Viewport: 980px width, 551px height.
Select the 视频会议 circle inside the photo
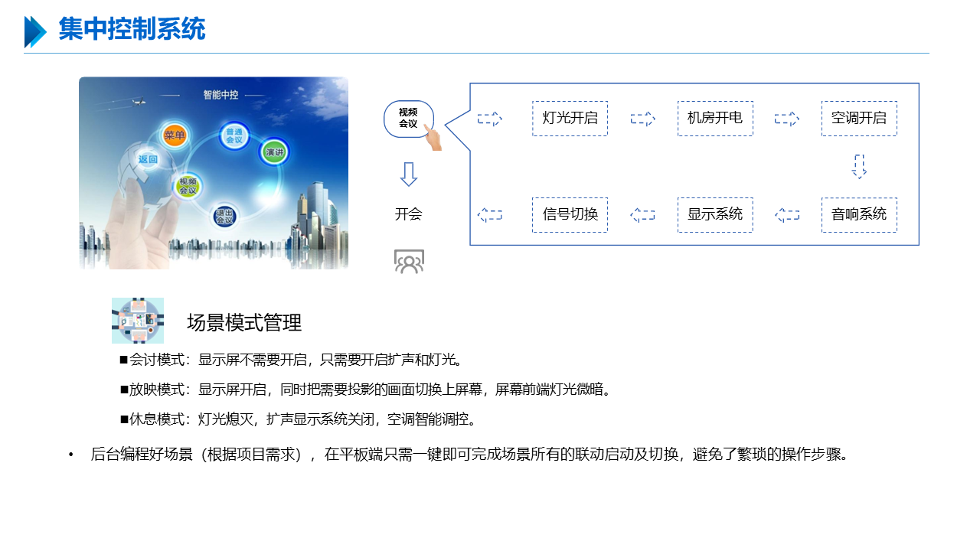188,185
